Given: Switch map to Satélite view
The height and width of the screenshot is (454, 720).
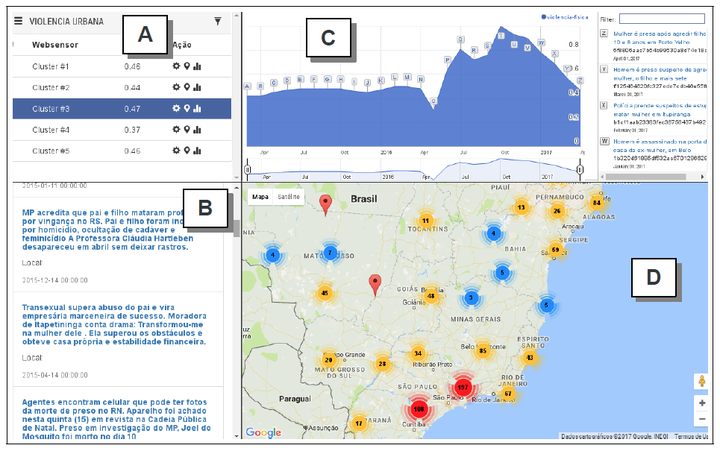Looking at the screenshot, I should tap(288, 197).
